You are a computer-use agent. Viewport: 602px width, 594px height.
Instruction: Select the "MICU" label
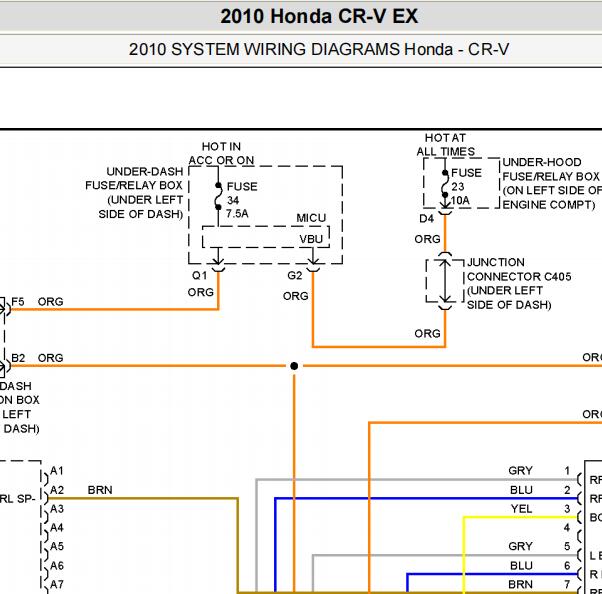click(x=311, y=218)
